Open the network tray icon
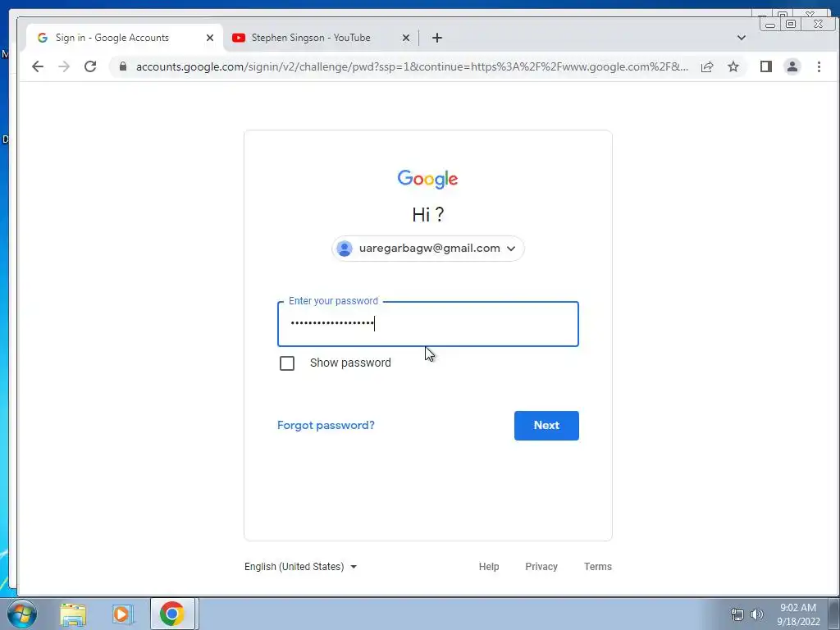Viewport: 840px width, 630px height. (x=737, y=614)
